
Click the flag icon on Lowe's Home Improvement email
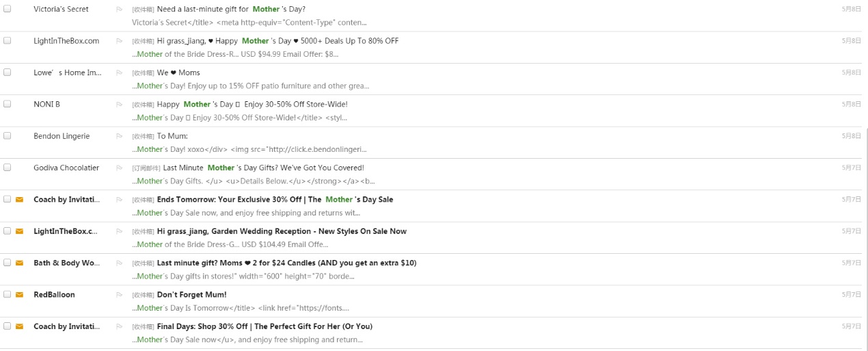(x=120, y=73)
